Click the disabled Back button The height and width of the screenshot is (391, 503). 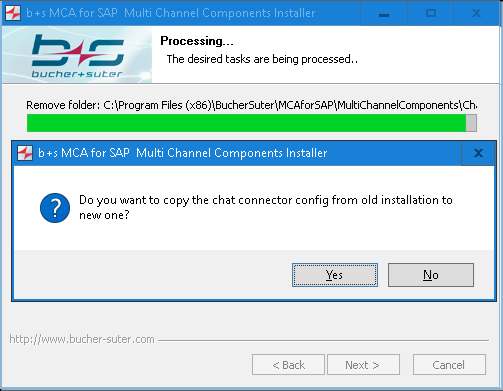click(288, 365)
